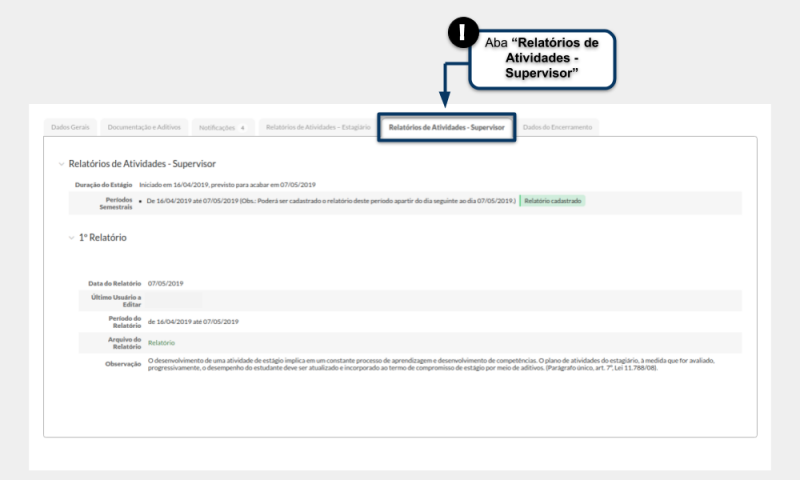Click the Notificações count badge 4
The width and height of the screenshot is (800, 480).
242,128
